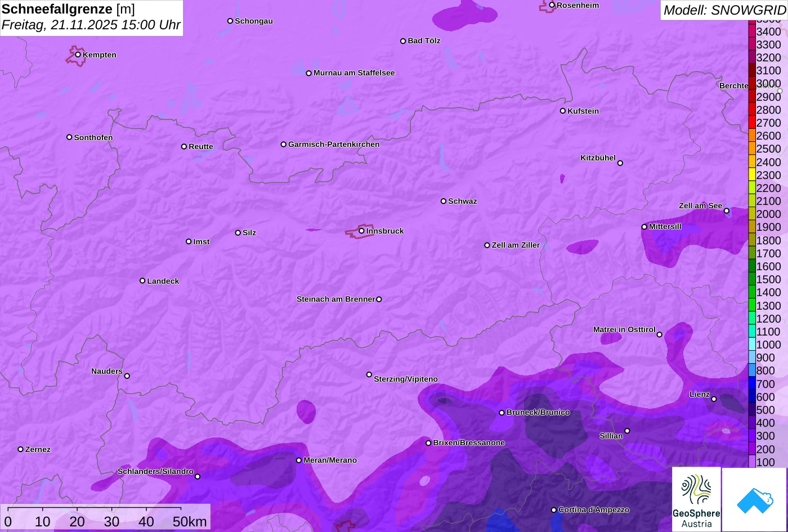Viewport: 788px width, 532px height.
Task: Select the Sonthofen marker dot
Action: coord(69,137)
